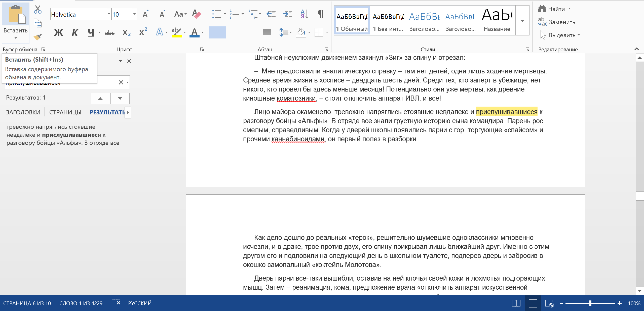Open line spacing dropdown
Viewport: 644px width, 311px height.
tap(291, 32)
